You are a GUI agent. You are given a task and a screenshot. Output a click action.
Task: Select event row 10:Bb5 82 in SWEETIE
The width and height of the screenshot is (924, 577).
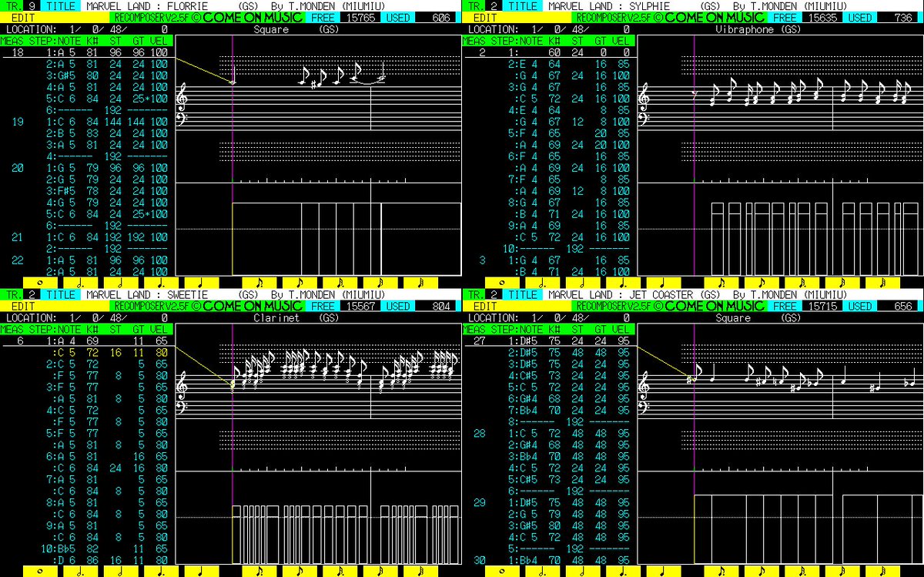pos(104,549)
